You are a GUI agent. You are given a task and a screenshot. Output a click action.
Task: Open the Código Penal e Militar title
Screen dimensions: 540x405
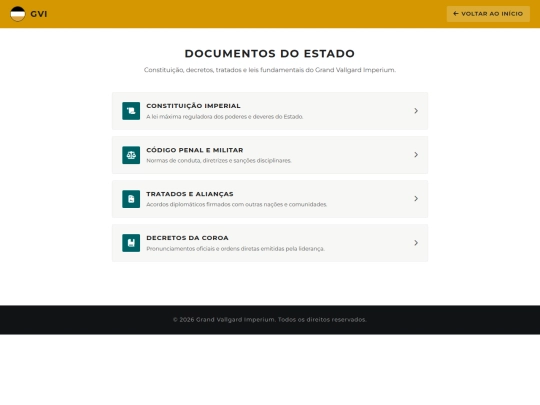coord(195,150)
